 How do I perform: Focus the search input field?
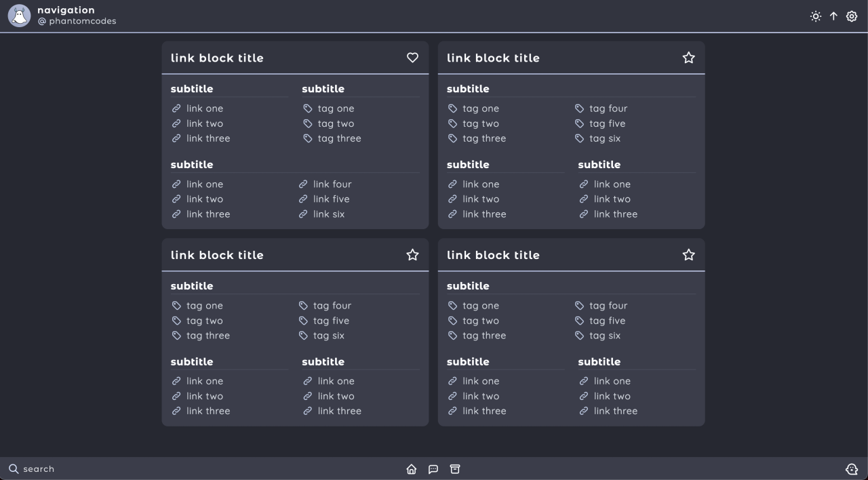tap(39, 469)
